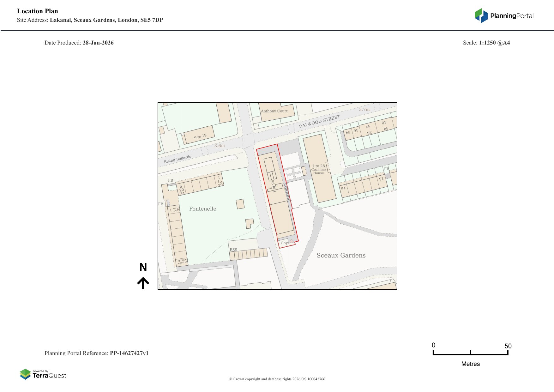This screenshot has width=554, height=392.
Task: Click the Cezanne House label
Action: point(319,169)
